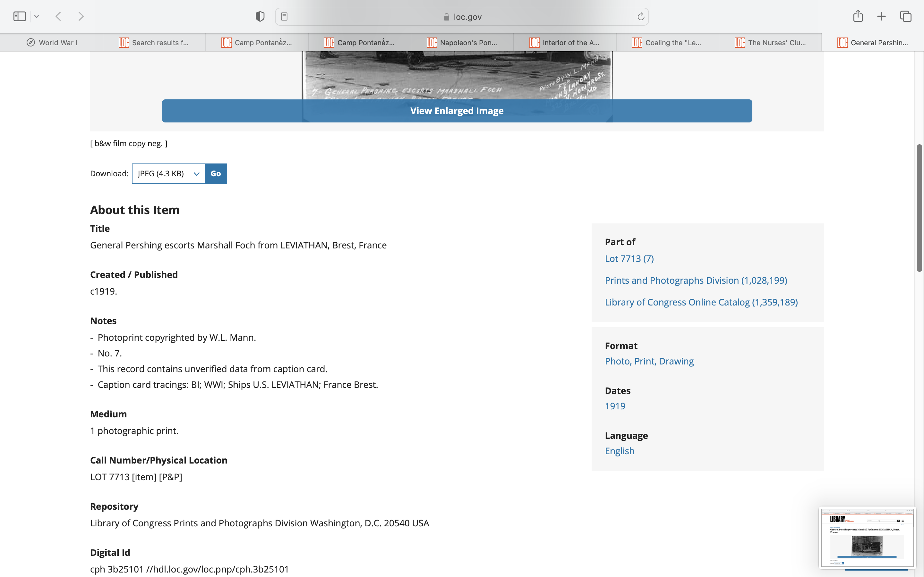The image size is (924, 577).
Task: Go back with the back arrow
Action: [x=58, y=16]
